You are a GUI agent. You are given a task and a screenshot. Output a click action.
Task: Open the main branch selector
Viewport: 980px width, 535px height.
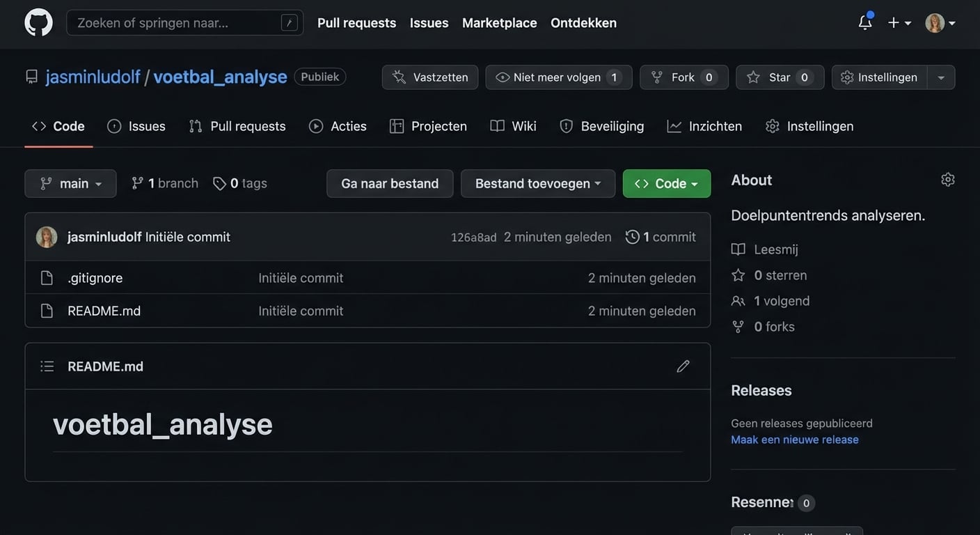click(x=70, y=183)
